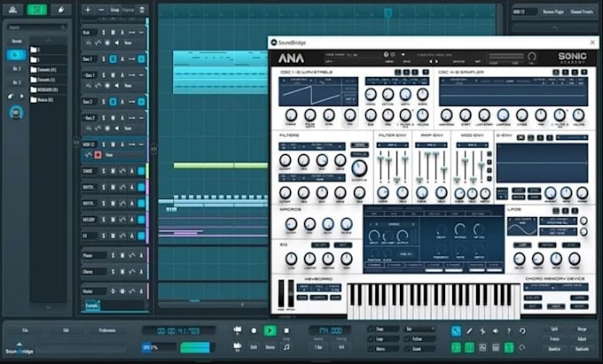This screenshot has width=603, height=364.
Task: Open the automation curve icon on Kick track
Action: coord(98,43)
